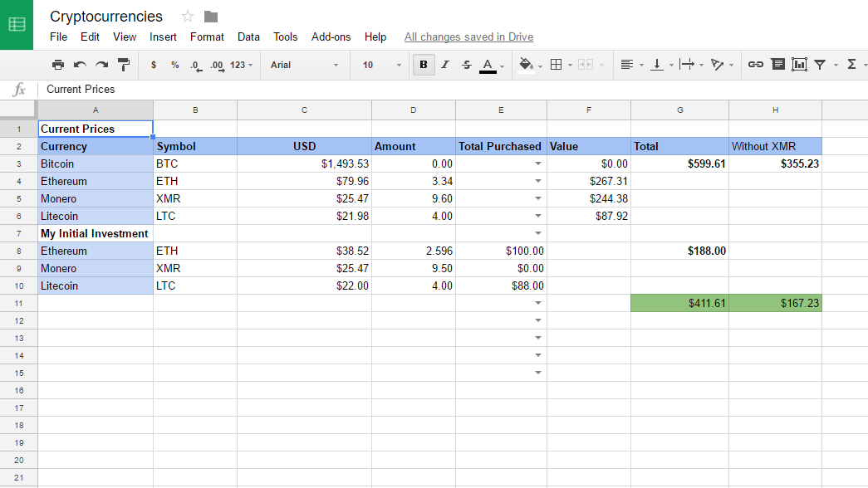The height and width of the screenshot is (488, 868).
Task: Toggle bold formatting
Action: click(423, 64)
